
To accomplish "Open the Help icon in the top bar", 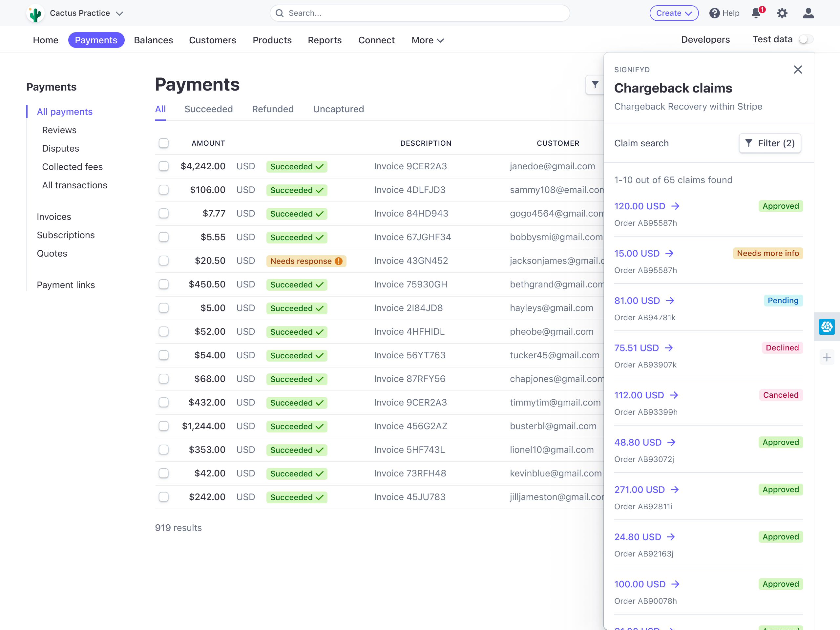I will coord(715,13).
